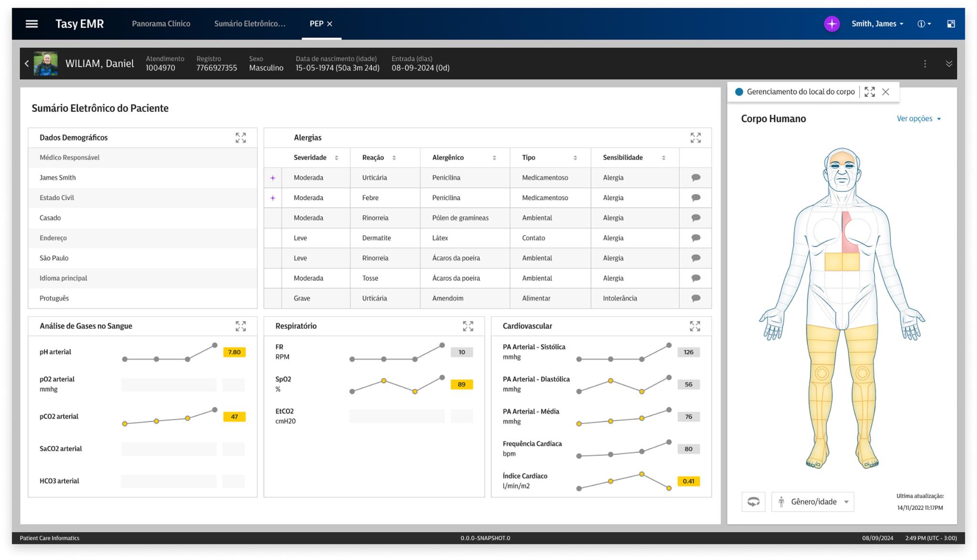
Task: Expand the Cardiovascular widget
Action: coord(695,326)
